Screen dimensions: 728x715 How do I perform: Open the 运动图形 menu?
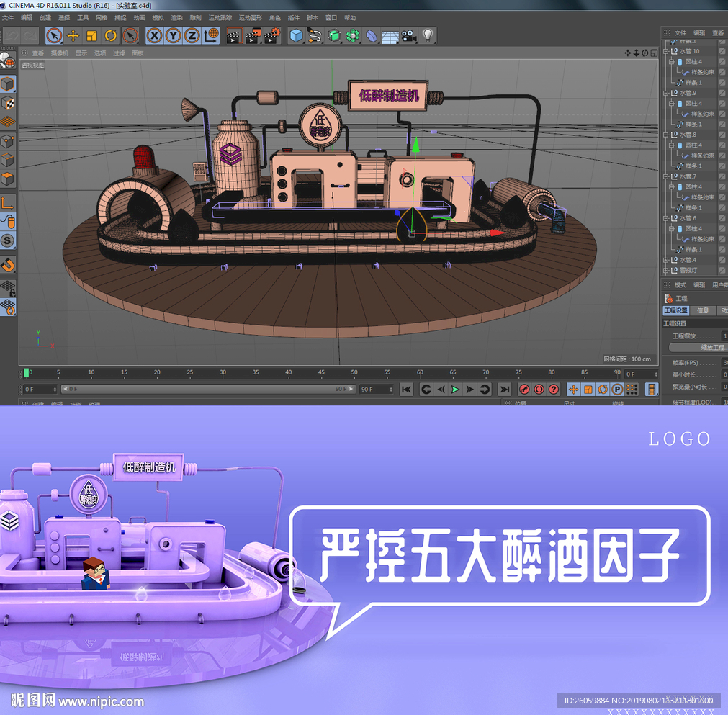(251, 18)
